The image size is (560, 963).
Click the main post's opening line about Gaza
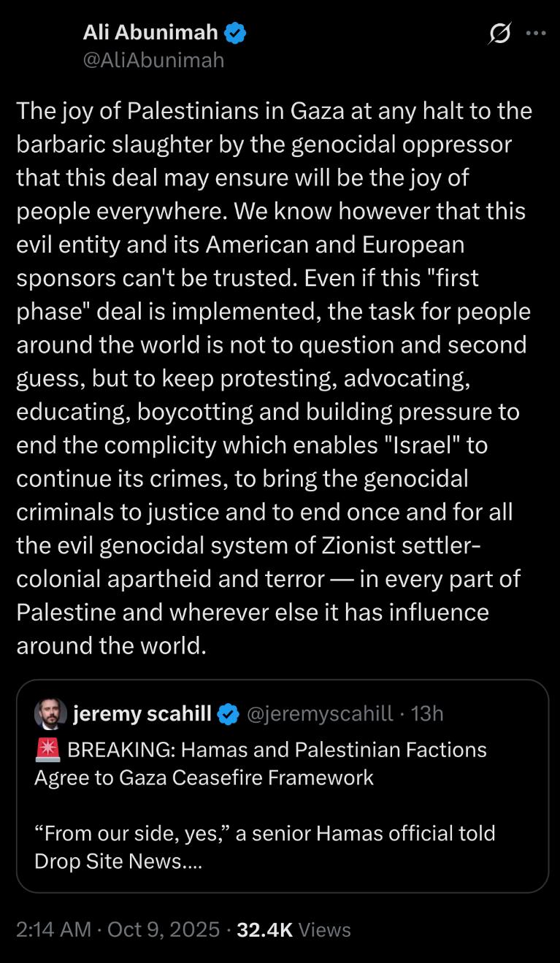point(274,111)
